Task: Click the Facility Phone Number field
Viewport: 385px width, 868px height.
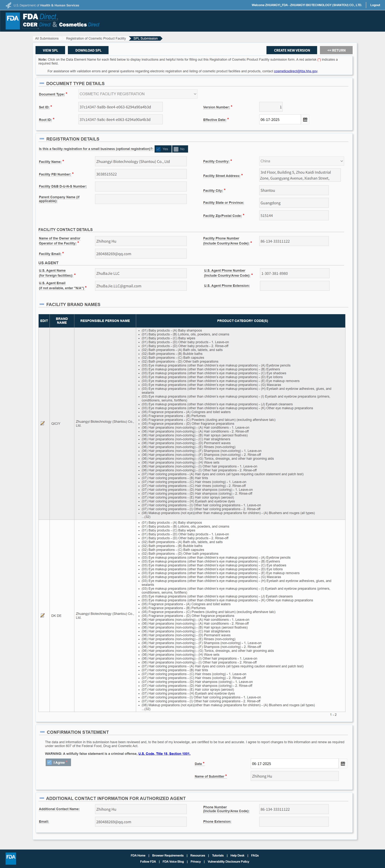Action: (x=294, y=241)
